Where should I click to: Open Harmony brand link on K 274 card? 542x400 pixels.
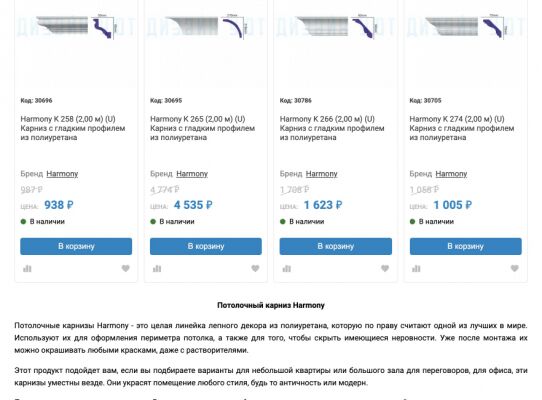click(x=451, y=174)
